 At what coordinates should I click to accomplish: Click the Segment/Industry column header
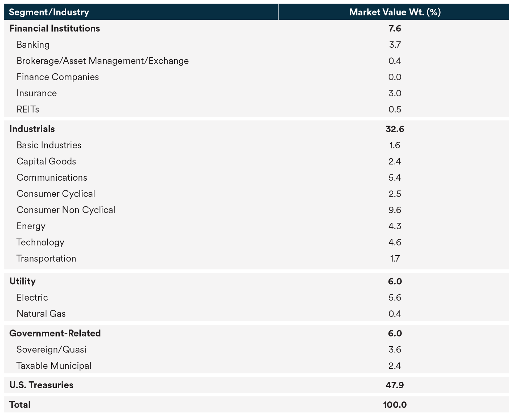[49, 12]
